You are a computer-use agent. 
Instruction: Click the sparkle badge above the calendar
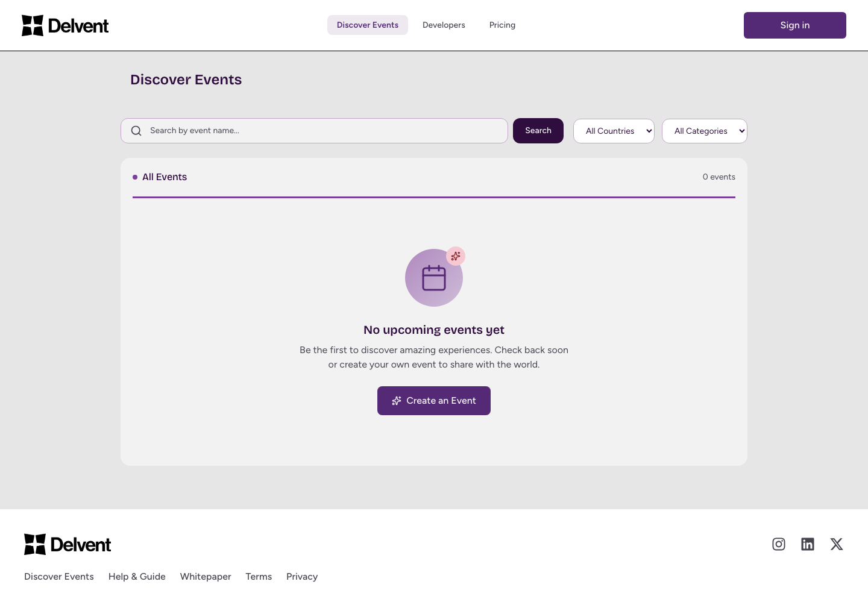coord(456,256)
